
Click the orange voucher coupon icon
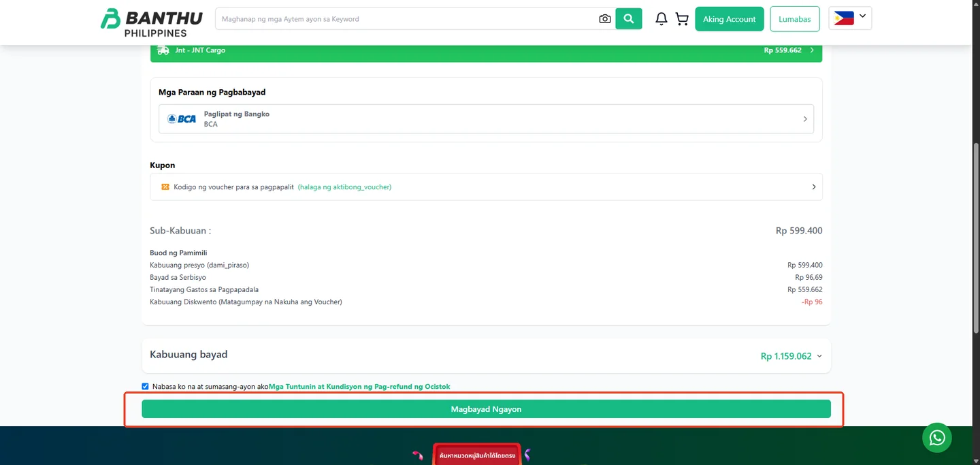165,187
